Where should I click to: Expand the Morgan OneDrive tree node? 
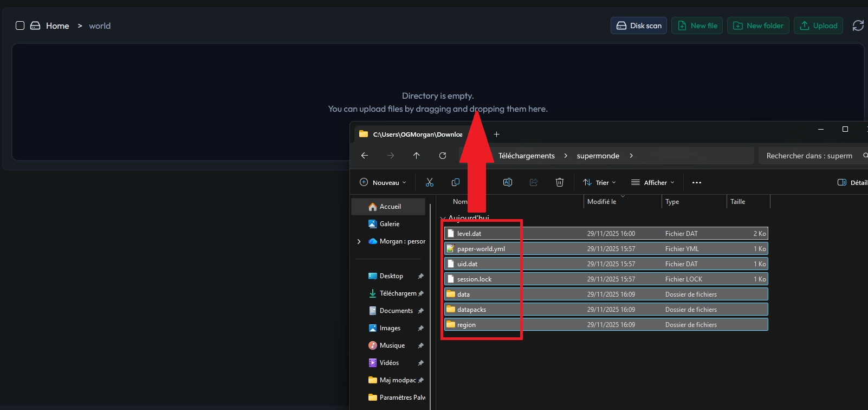[x=359, y=241]
